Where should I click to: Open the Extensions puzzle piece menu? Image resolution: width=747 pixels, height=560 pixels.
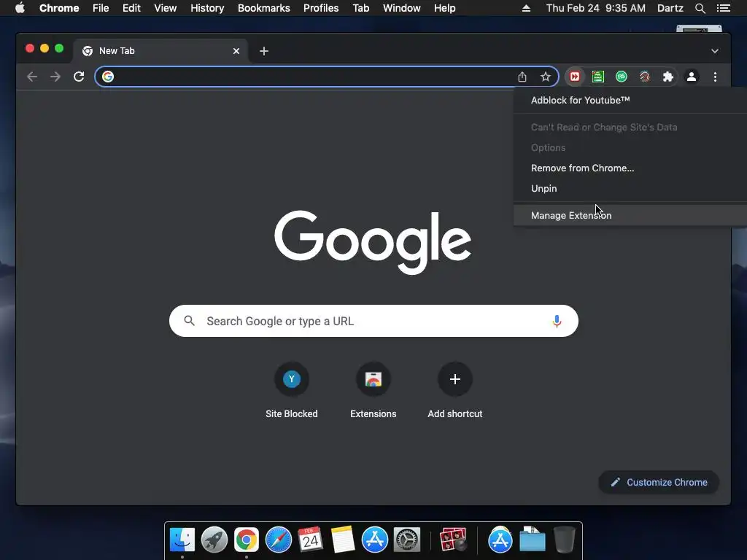point(668,77)
